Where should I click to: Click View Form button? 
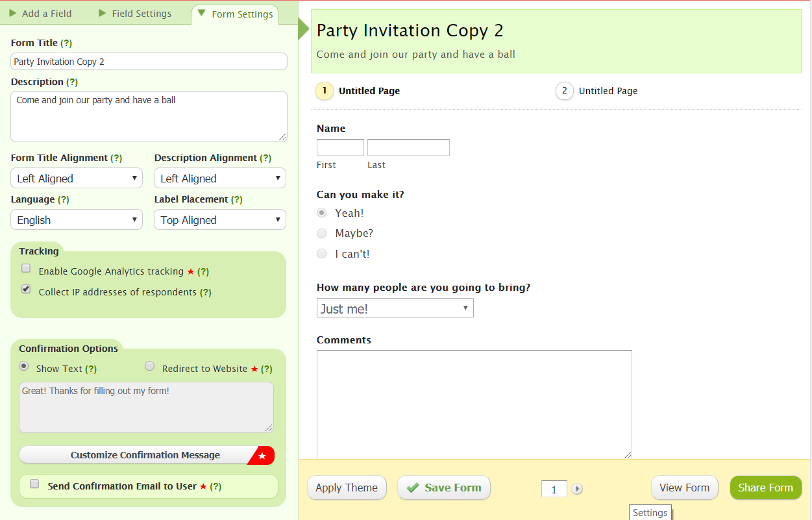pyautogui.click(x=685, y=488)
